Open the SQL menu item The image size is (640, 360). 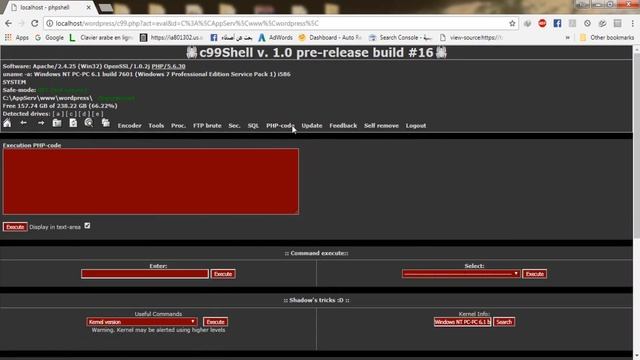tap(253, 126)
